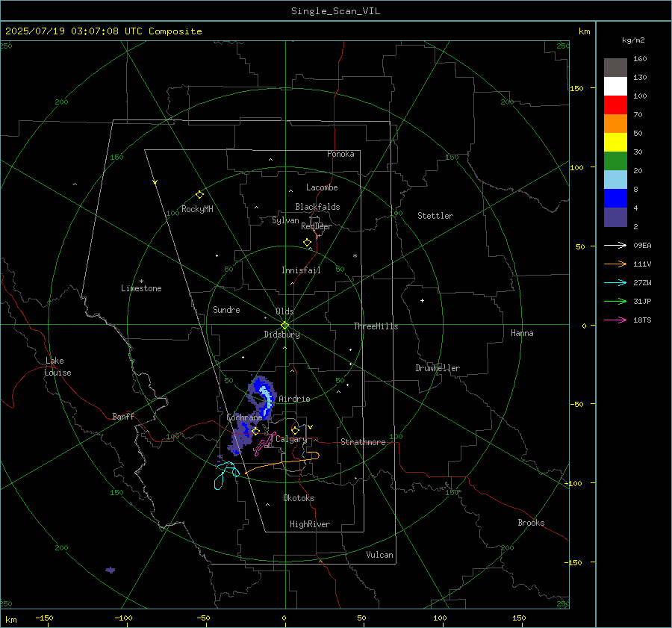Click the HighRiver town label
The width and height of the screenshot is (672, 628).
click(x=309, y=524)
